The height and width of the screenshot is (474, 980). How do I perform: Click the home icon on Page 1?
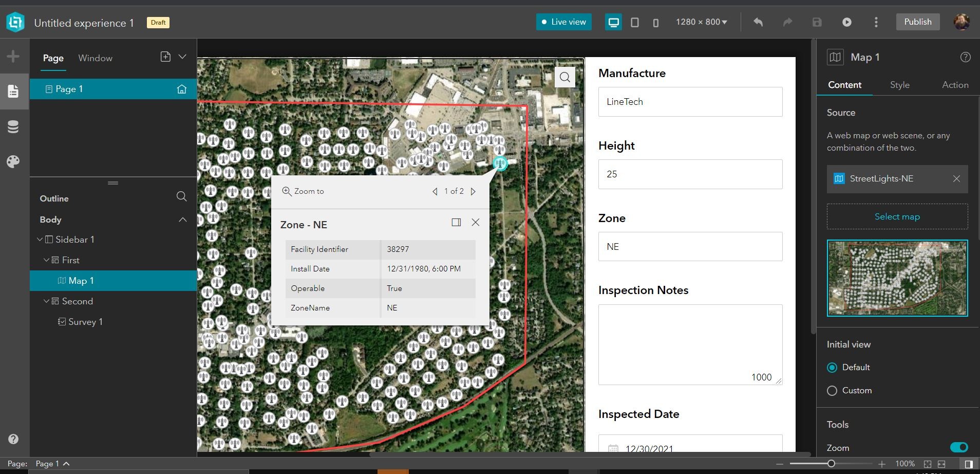[x=181, y=89]
